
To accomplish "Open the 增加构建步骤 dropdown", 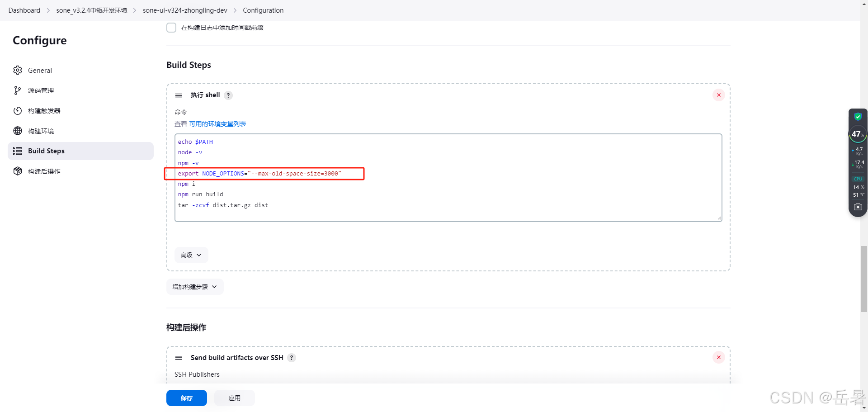I will pyautogui.click(x=194, y=286).
